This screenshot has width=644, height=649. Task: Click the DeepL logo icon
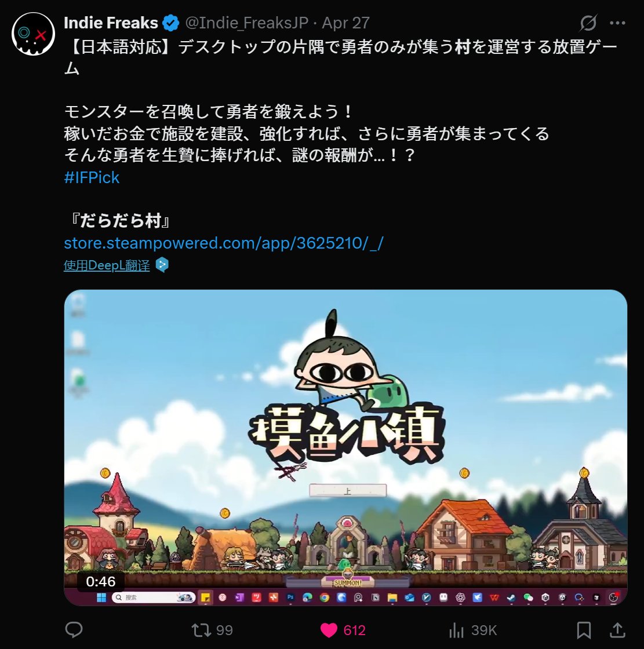(x=162, y=265)
